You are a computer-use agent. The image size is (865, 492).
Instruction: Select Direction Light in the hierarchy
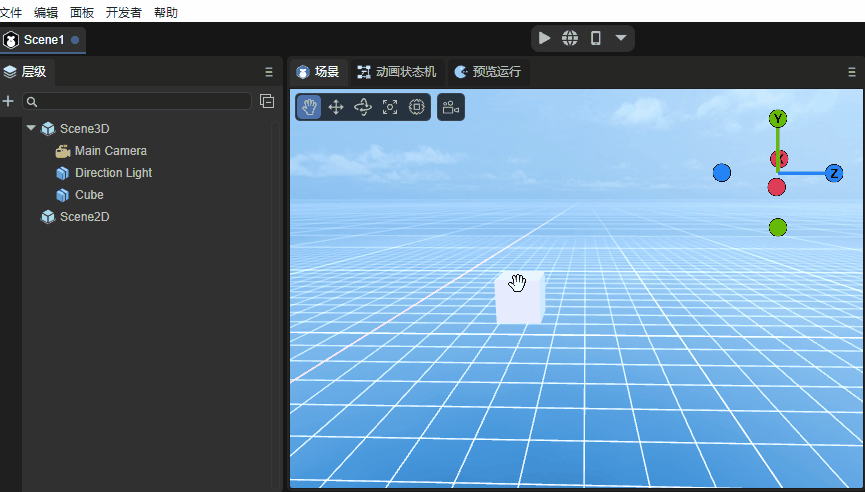[113, 173]
